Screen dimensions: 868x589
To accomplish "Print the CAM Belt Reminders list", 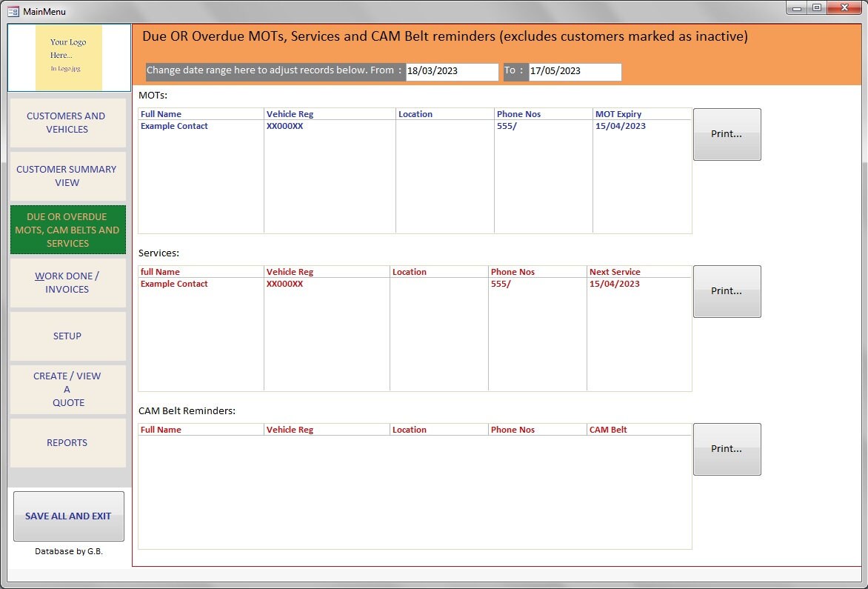I will (727, 448).
